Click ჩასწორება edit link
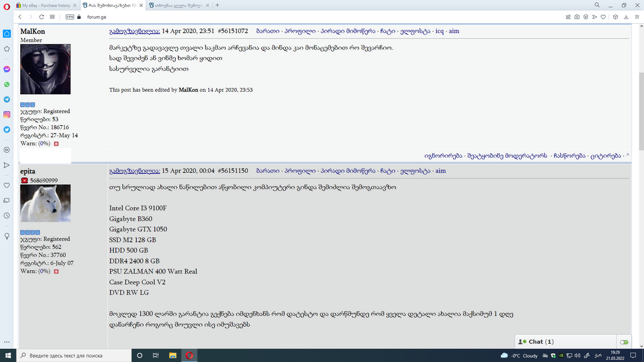The width and height of the screenshot is (644, 362). click(569, 156)
